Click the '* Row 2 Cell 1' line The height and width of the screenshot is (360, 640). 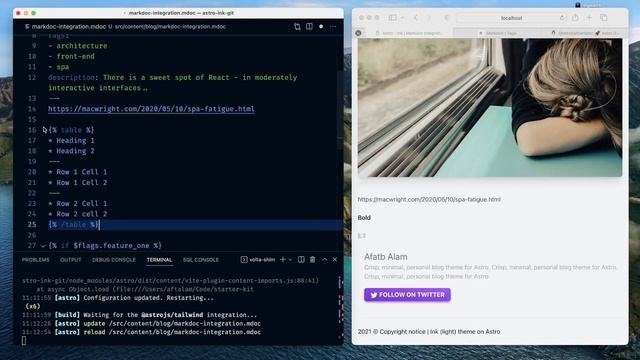78,204
